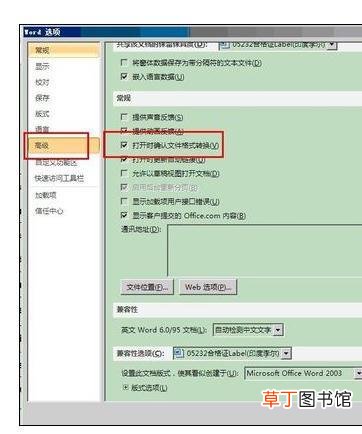Open the Web 选项 dialog button
This screenshot has height=434, width=362.
coord(208,287)
